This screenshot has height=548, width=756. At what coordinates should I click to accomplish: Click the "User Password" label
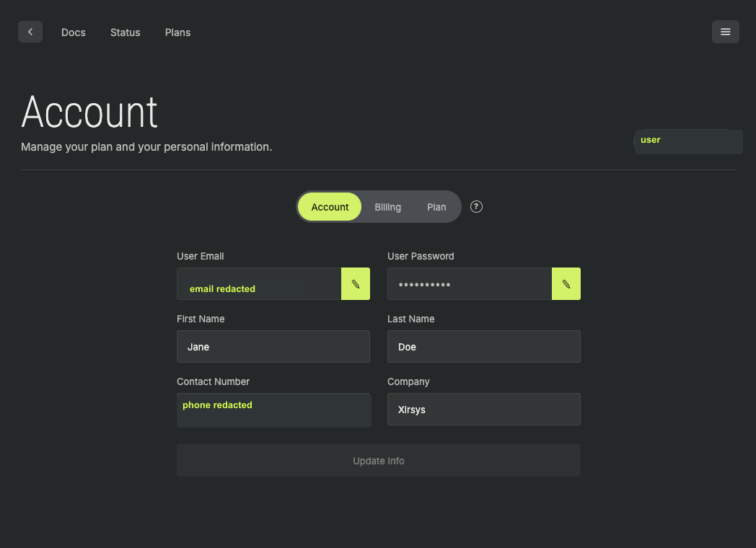[x=421, y=257]
